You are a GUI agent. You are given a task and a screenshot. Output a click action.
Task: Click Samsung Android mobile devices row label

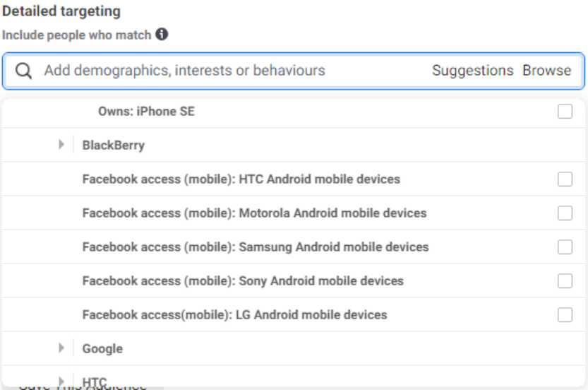[x=256, y=247]
